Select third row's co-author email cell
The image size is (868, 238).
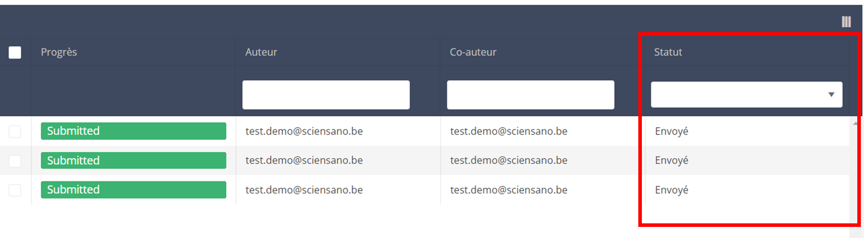click(509, 190)
